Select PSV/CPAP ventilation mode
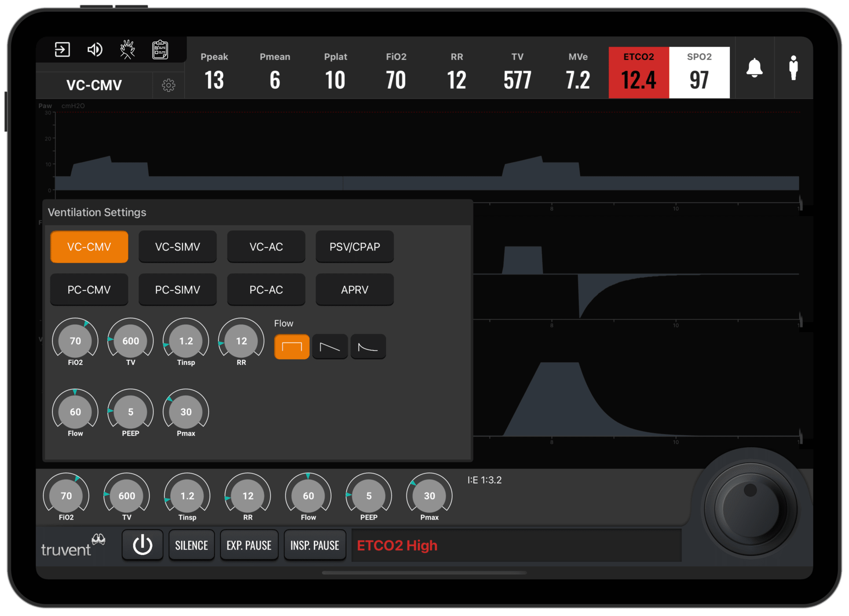The image size is (849, 616). [355, 247]
